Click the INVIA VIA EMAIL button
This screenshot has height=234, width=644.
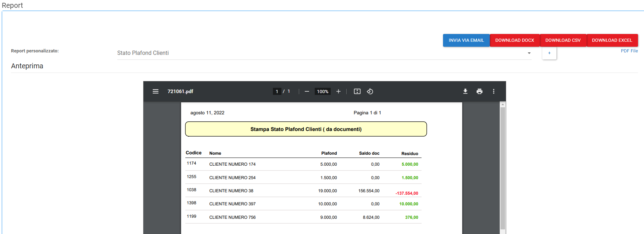click(x=466, y=40)
